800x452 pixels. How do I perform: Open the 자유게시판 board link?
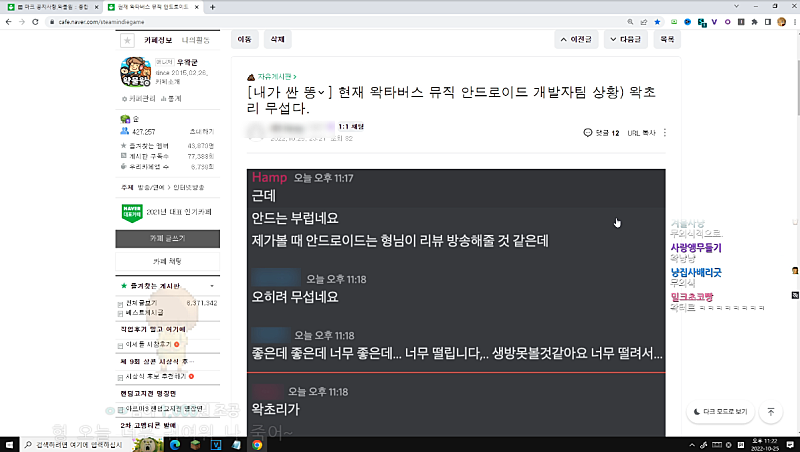277,77
